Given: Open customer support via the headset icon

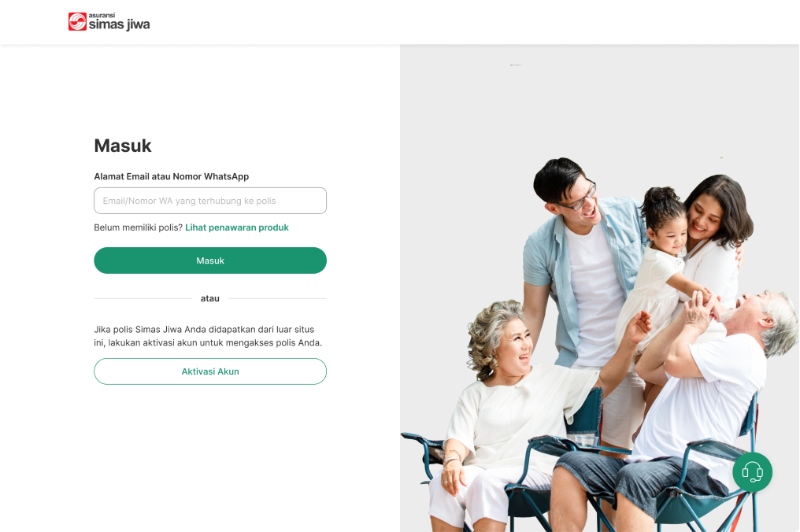Looking at the screenshot, I should [x=752, y=472].
